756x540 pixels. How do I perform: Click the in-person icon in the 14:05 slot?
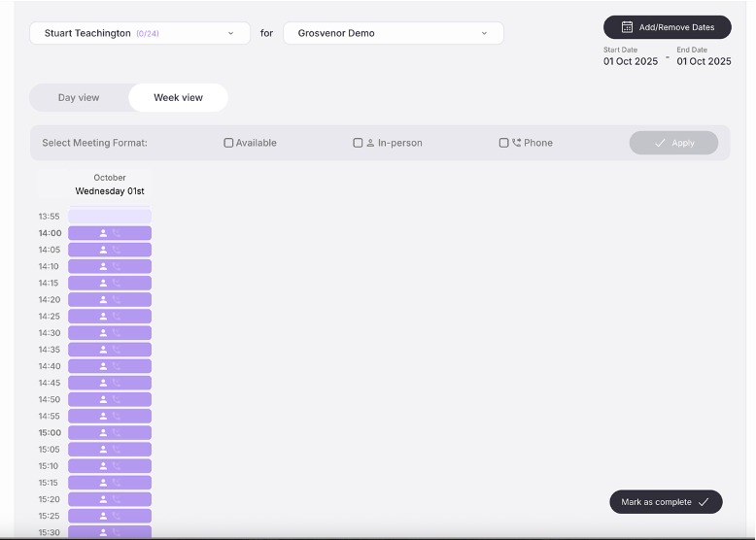pos(103,250)
